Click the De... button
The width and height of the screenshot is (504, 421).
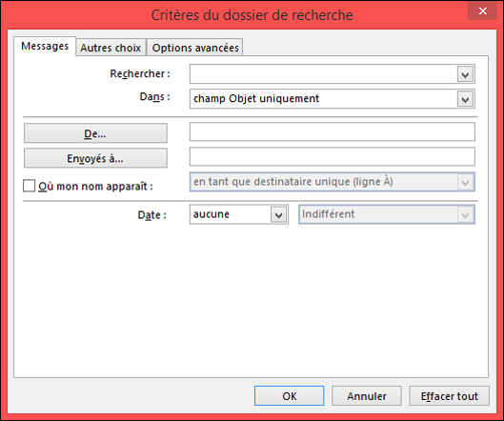[x=95, y=133]
